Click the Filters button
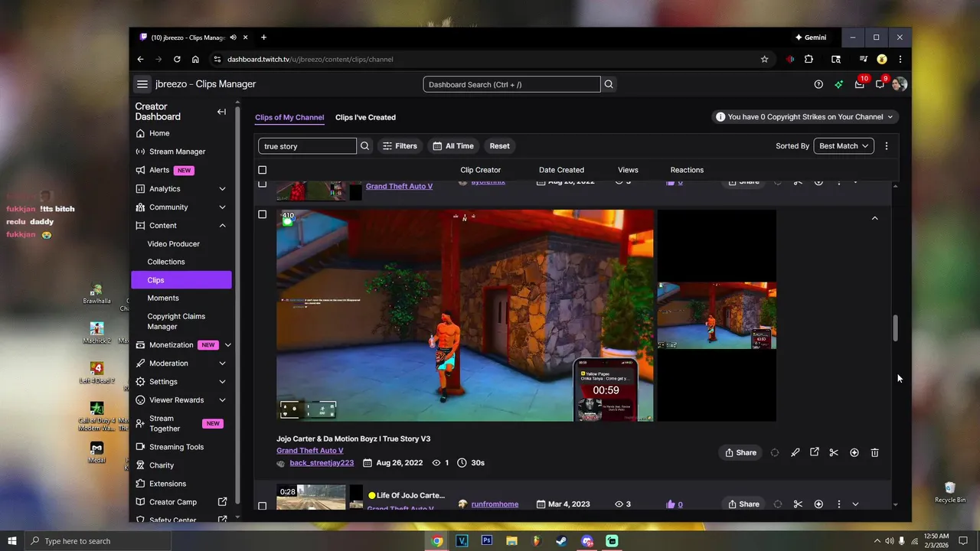The height and width of the screenshot is (551, 980). (x=400, y=146)
